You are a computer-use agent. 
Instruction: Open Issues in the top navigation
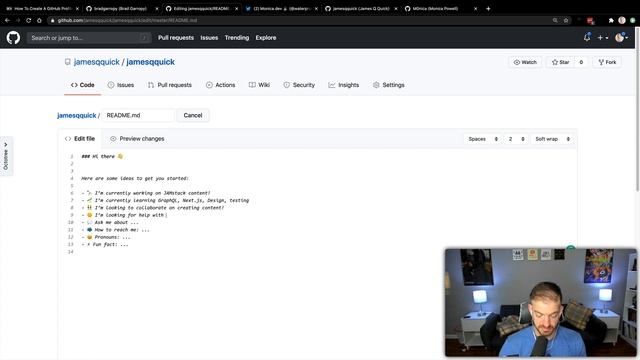coord(209,38)
